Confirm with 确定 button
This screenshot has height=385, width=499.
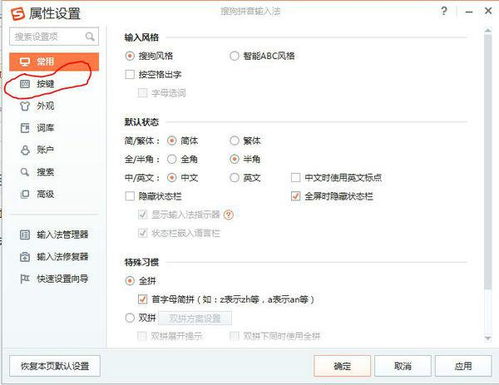342,366
